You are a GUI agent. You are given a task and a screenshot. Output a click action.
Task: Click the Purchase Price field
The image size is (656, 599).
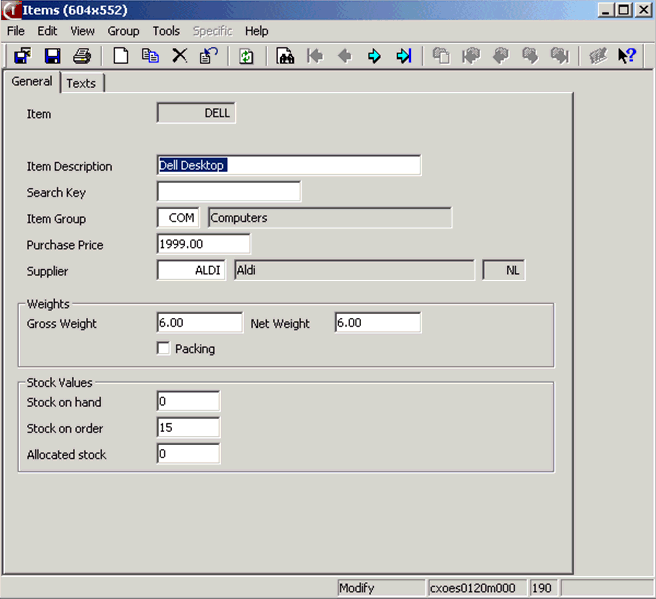tap(204, 244)
